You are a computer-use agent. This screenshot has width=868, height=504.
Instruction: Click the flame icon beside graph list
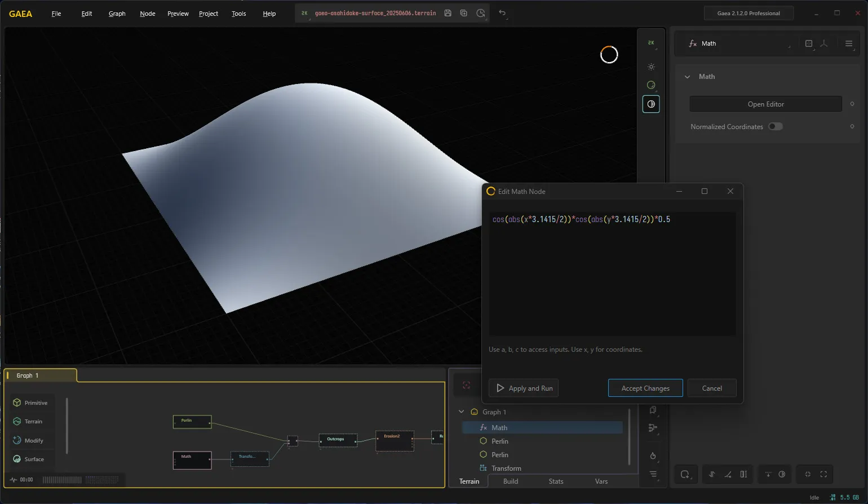tap(653, 456)
